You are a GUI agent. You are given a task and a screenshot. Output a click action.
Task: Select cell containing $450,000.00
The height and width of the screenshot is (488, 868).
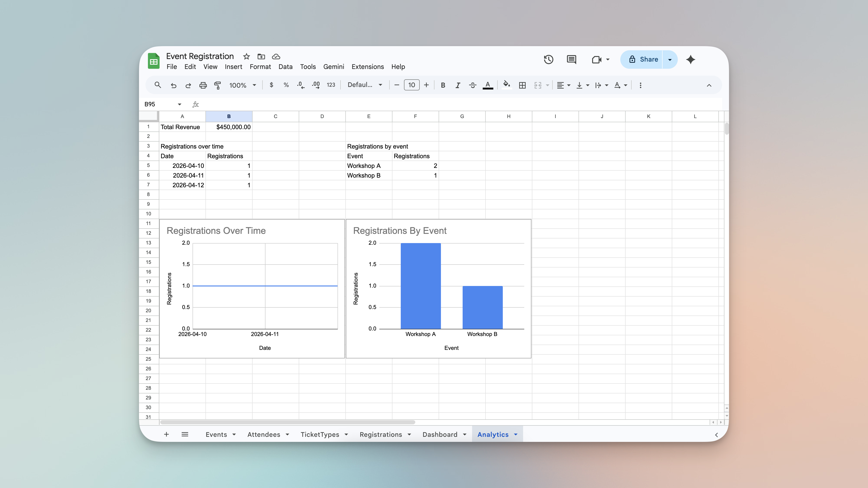(229, 127)
